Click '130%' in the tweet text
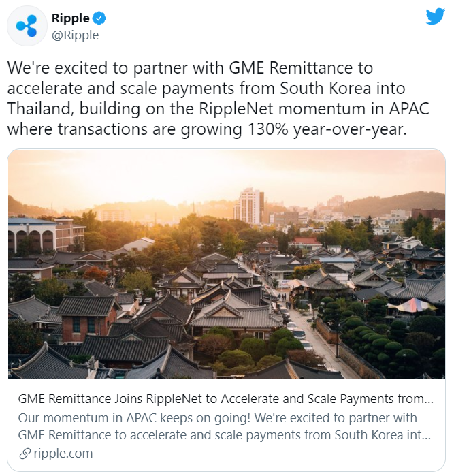The height and width of the screenshot is (476, 454). 268,129
